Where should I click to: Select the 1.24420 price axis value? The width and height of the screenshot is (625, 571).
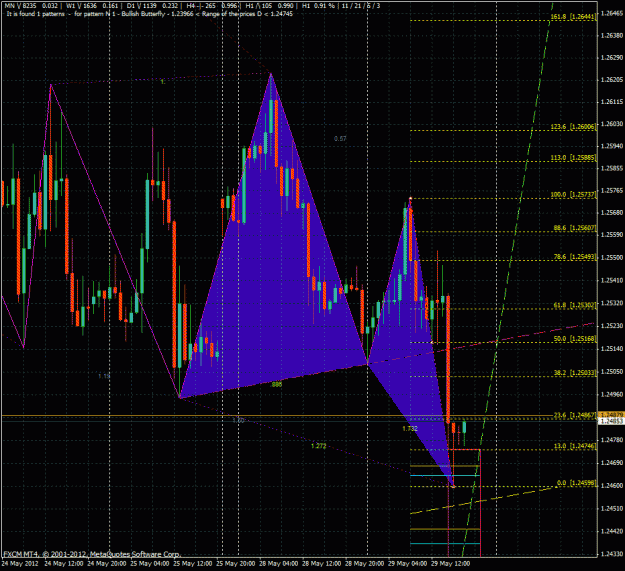point(611,531)
